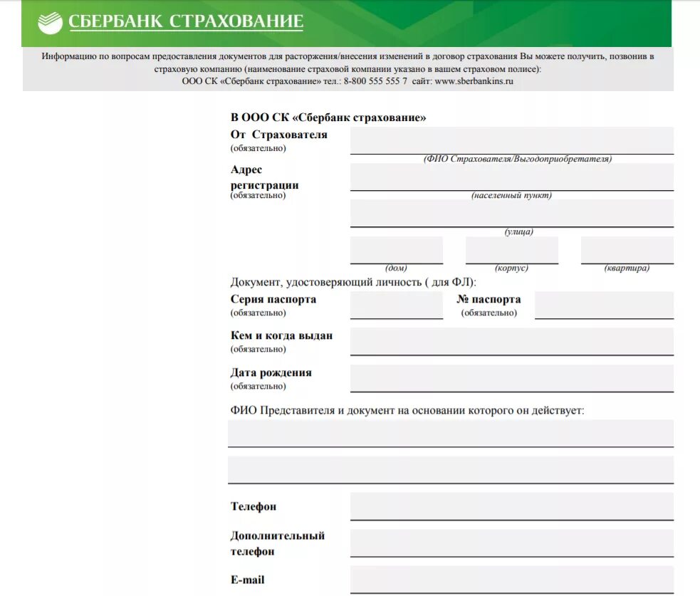Click the Информацию по вопросам info paragraph
700x596 pixels.
[x=348, y=69]
